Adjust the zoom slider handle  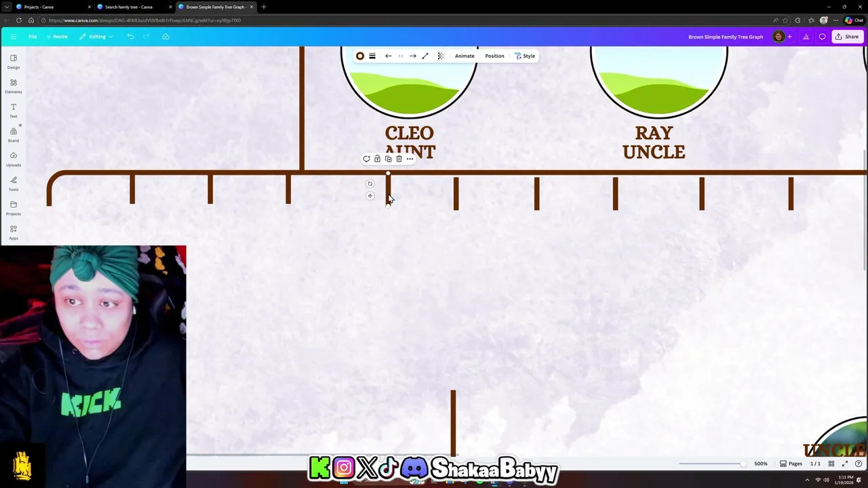click(x=743, y=464)
